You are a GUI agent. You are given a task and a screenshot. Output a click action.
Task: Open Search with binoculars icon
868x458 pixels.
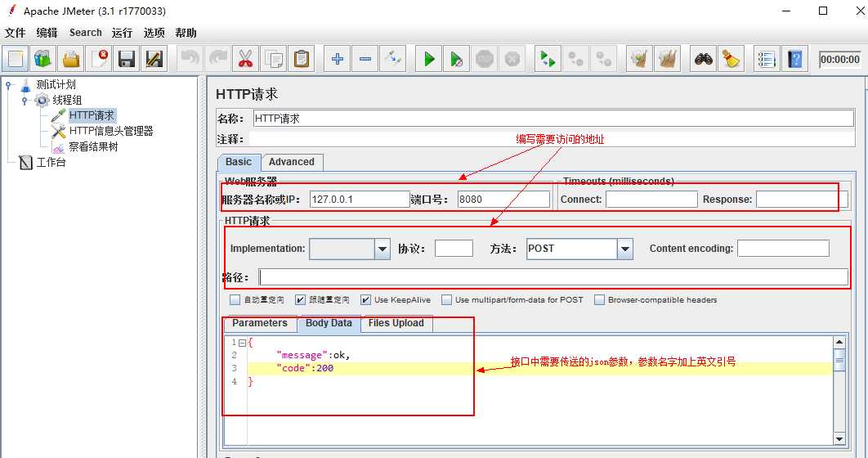[x=704, y=59]
